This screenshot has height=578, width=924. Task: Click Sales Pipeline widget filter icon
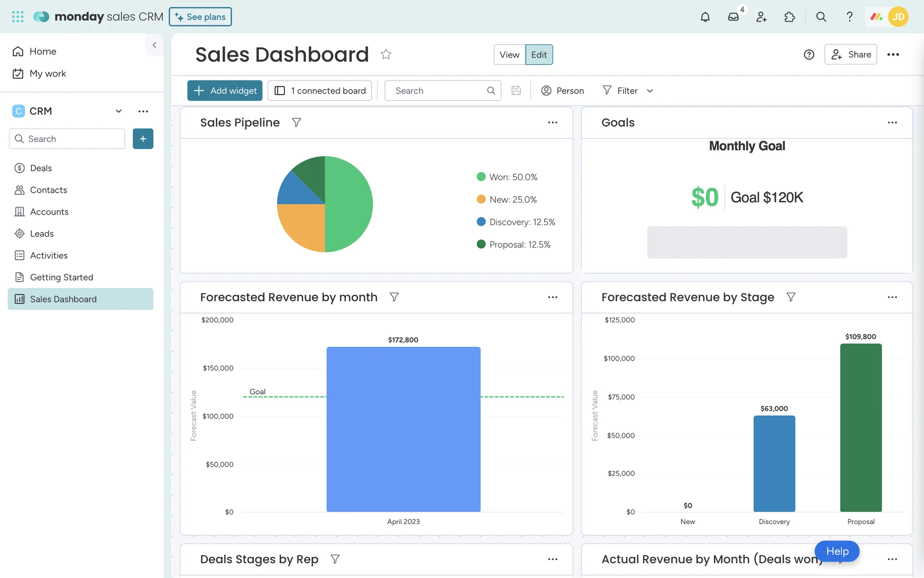click(296, 122)
